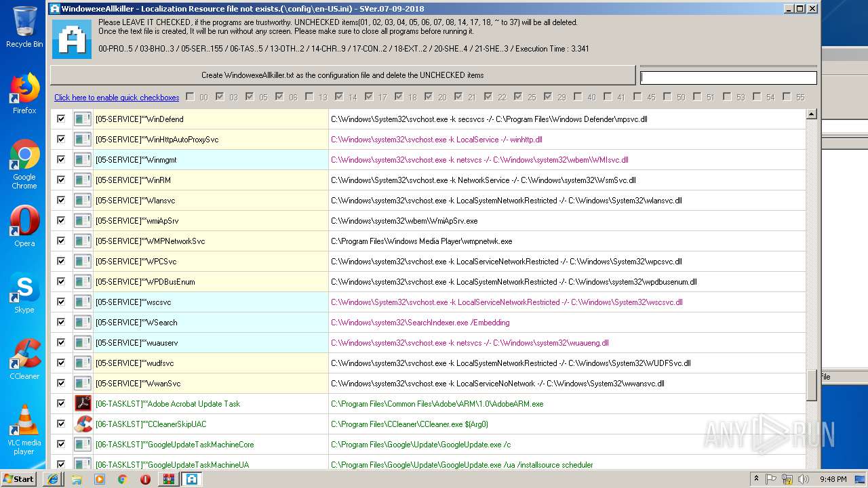The width and height of the screenshot is (868, 488).
Task: Click the text input field beside Create button
Action: pyautogui.click(x=728, y=78)
